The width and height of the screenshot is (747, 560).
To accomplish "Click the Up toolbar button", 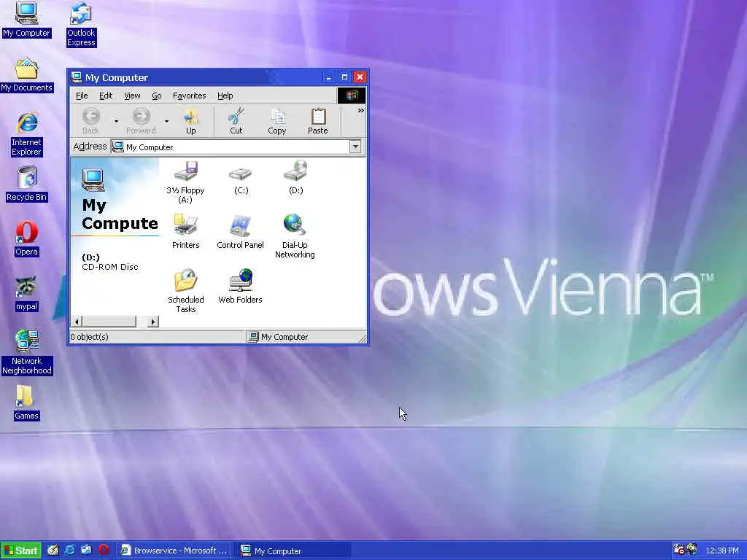I will click(x=191, y=121).
